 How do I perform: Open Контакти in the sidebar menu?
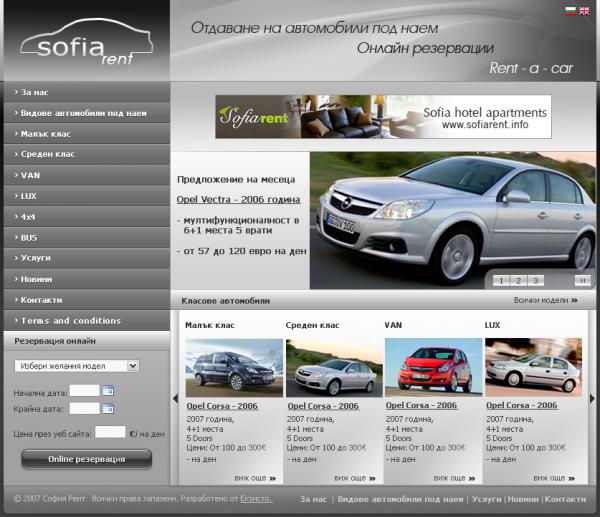coord(87,300)
